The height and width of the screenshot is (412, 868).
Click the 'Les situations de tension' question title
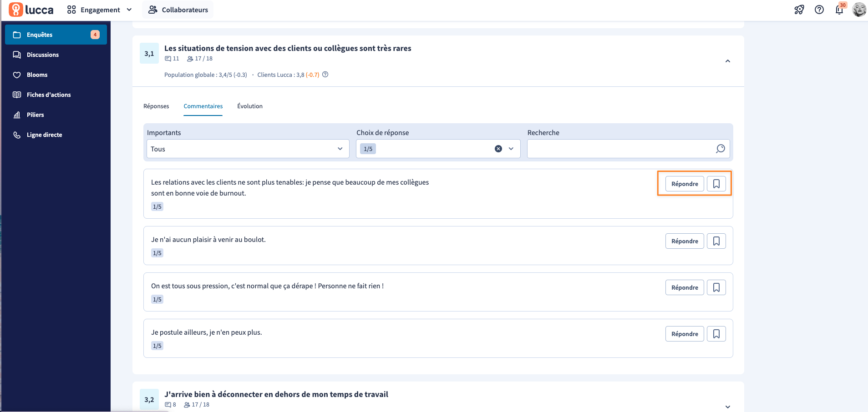click(288, 48)
